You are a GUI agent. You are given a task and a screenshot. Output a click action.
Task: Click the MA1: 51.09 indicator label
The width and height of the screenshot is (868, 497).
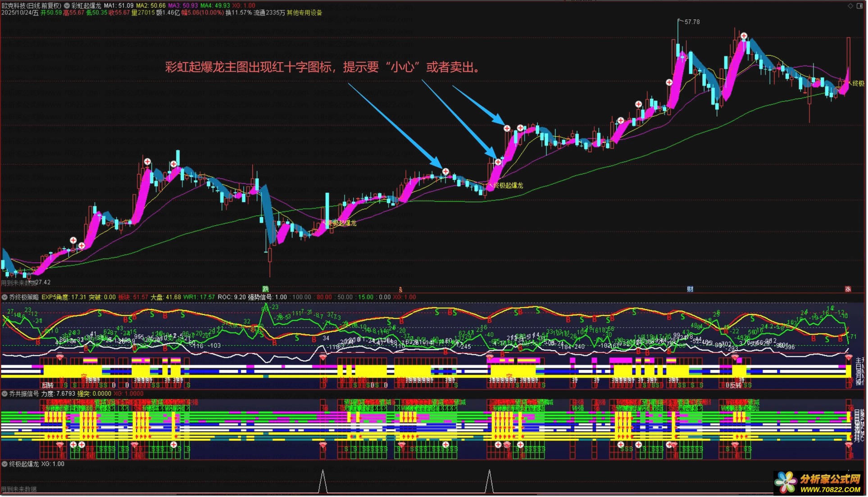pos(118,6)
